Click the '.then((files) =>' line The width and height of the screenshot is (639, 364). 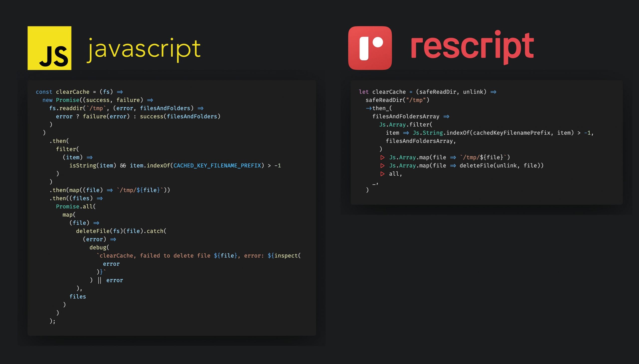(x=76, y=198)
